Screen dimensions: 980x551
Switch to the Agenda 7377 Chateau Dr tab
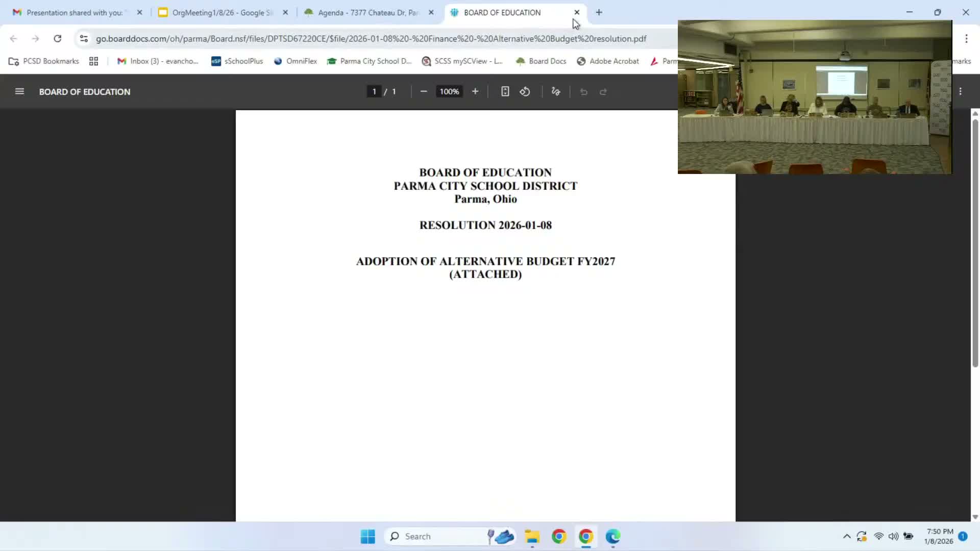coord(367,13)
